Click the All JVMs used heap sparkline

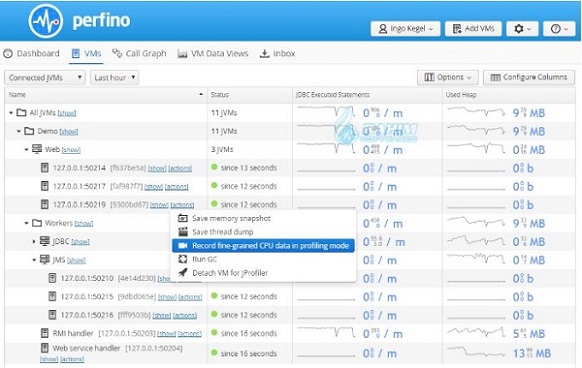click(x=476, y=112)
